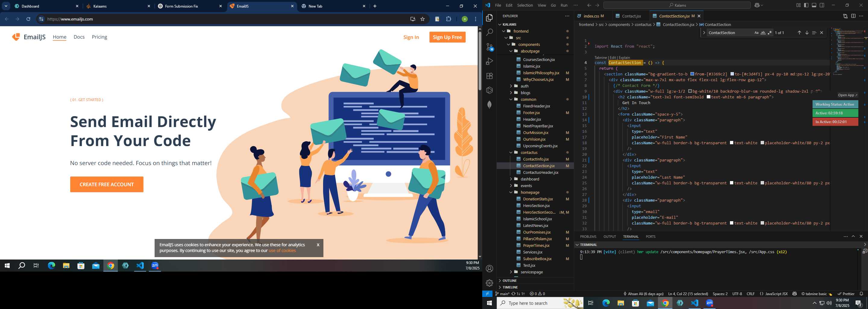868x309 pixels.
Task: Toggle Replace chevron in find widget
Action: click(x=704, y=33)
